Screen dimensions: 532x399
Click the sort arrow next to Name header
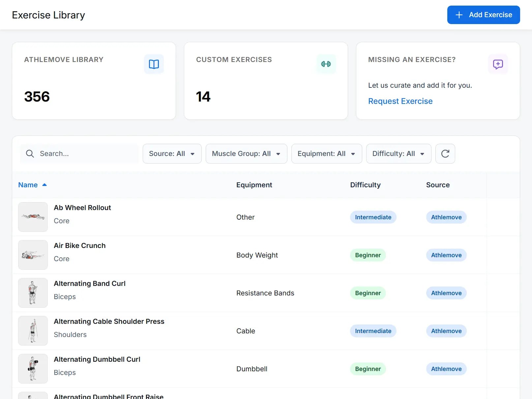(x=44, y=185)
